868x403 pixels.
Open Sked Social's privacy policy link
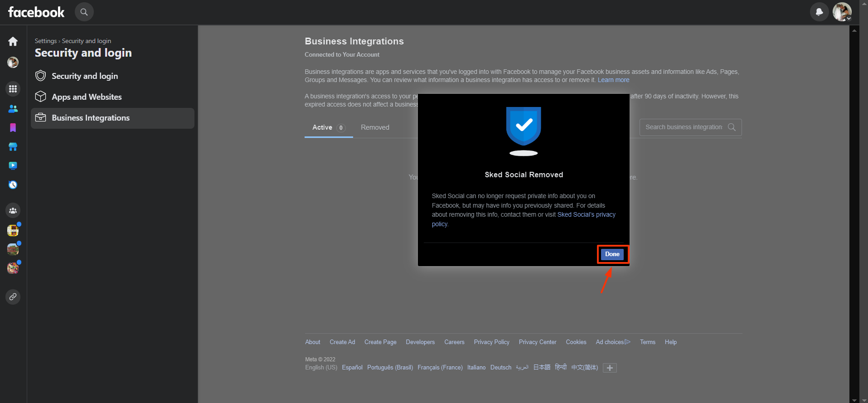point(587,215)
